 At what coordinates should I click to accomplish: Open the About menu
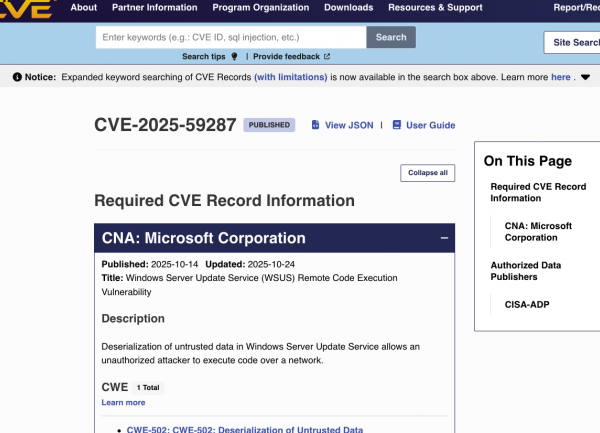83,7
